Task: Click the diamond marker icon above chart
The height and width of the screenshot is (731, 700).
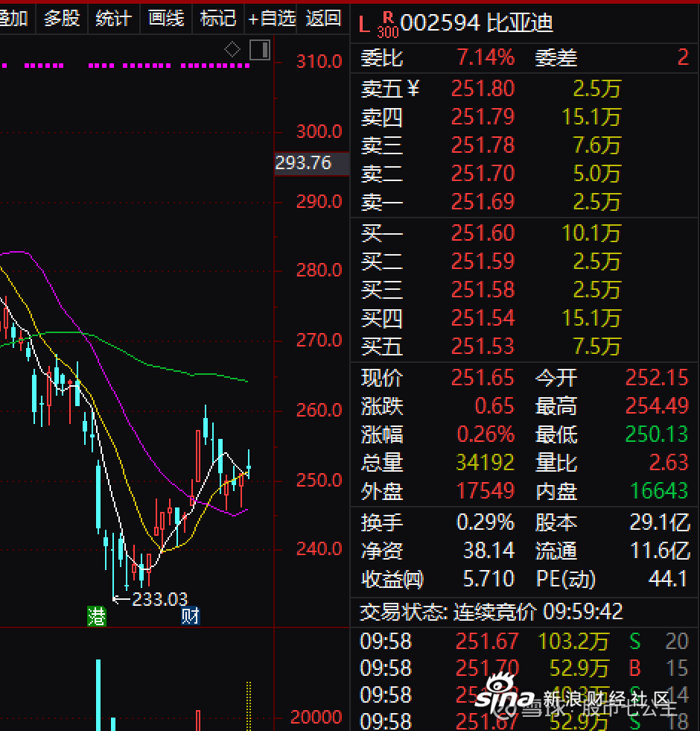Action: tap(232, 49)
